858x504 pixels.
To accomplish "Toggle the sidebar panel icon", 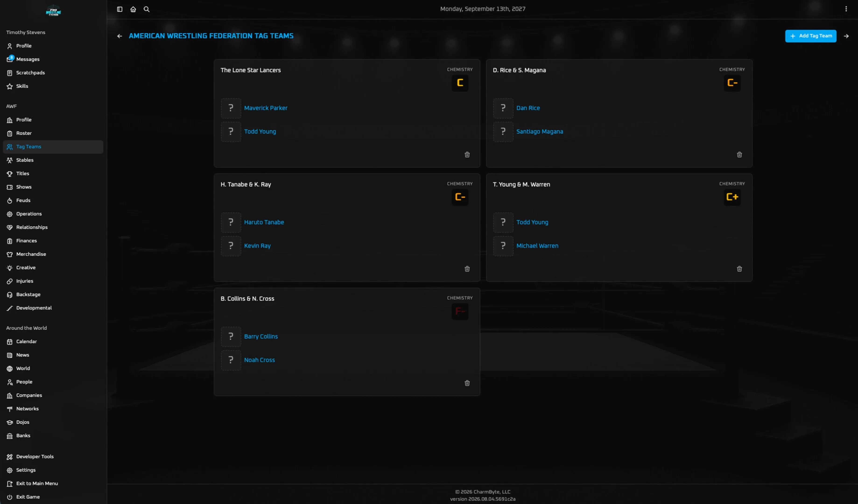I will [x=120, y=9].
